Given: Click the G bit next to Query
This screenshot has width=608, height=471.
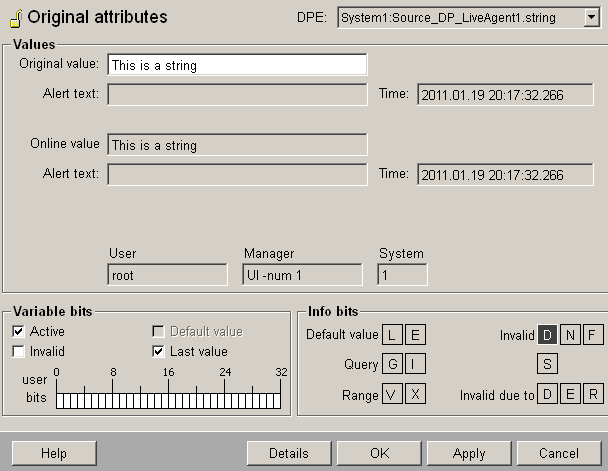Looking at the screenshot, I should coord(393,365).
